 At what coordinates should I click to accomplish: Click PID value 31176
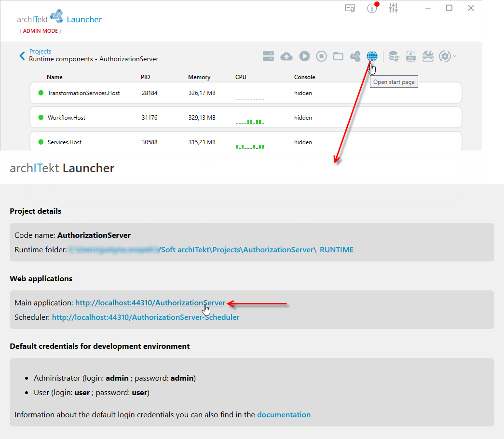[x=150, y=118]
